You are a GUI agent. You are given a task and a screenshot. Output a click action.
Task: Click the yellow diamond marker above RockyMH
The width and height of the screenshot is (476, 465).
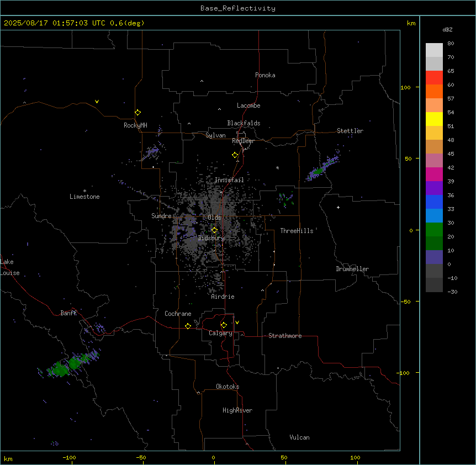click(x=138, y=113)
